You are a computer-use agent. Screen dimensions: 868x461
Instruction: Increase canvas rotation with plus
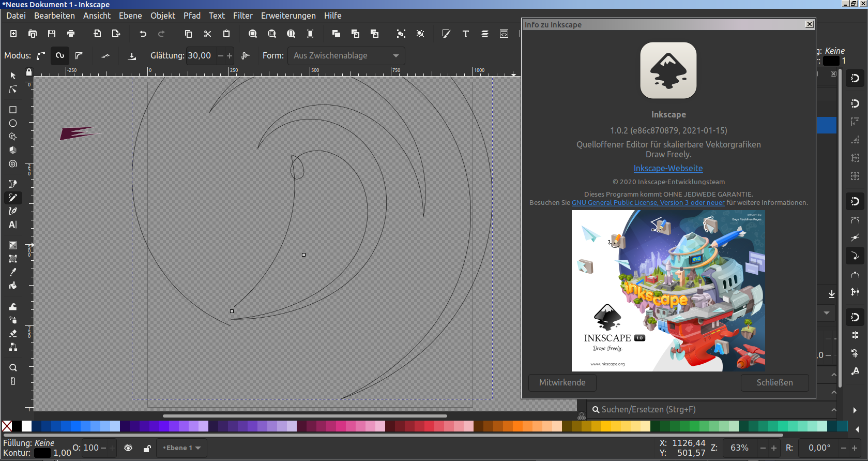coord(855,448)
